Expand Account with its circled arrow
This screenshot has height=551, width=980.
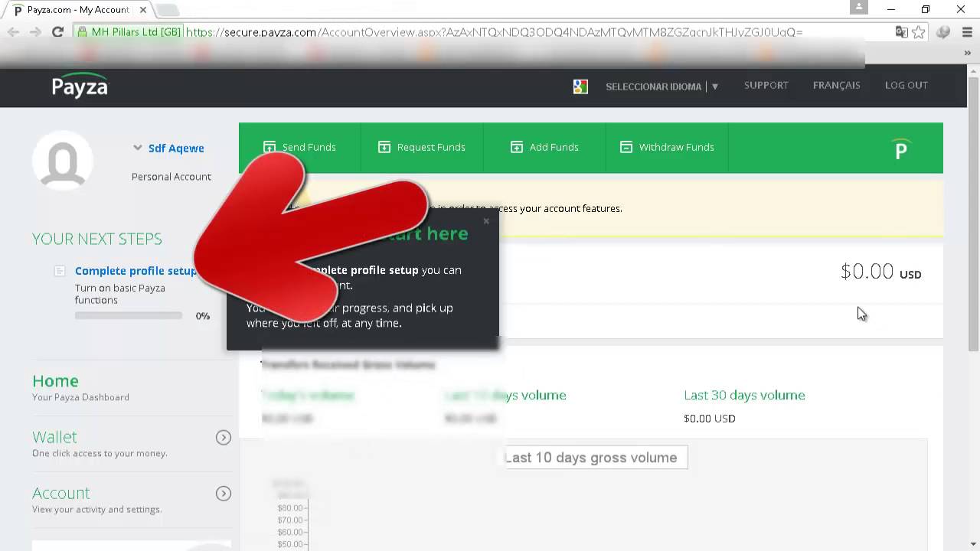click(x=224, y=494)
